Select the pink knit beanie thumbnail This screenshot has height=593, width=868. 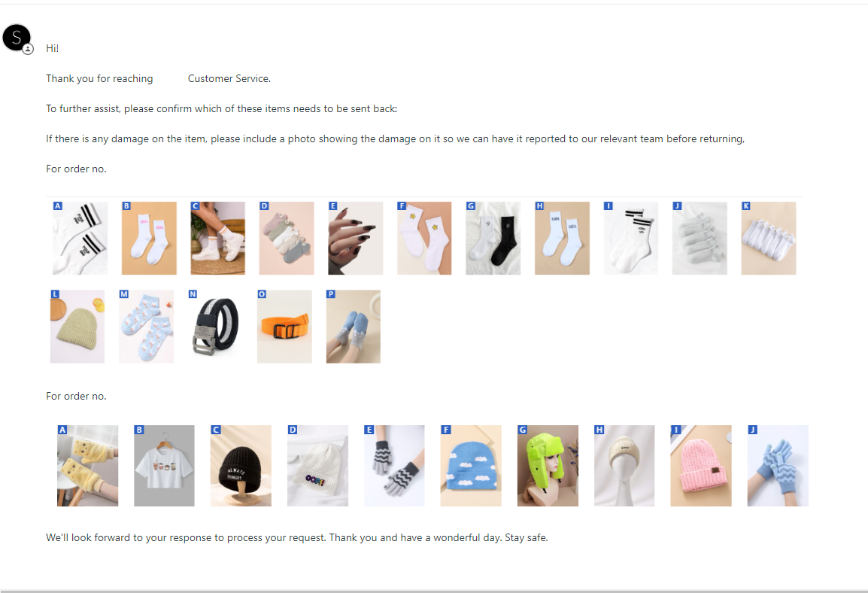click(x=701, y=466)
